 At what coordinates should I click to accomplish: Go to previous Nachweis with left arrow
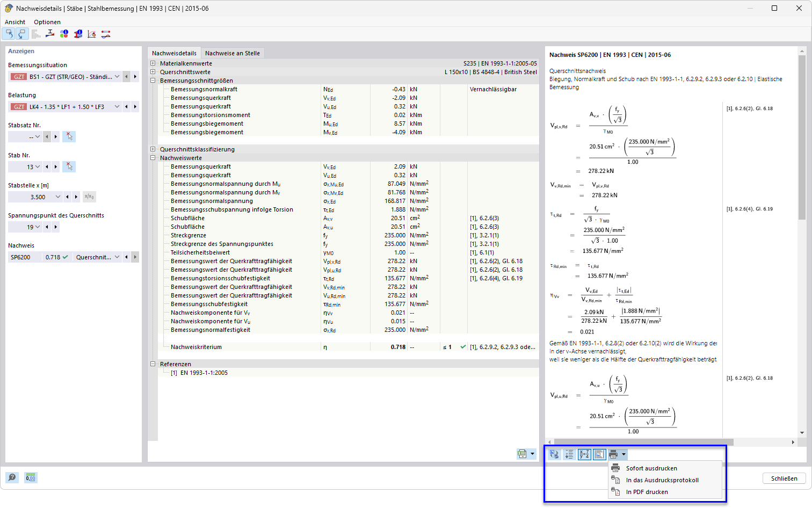click(127, 257)
